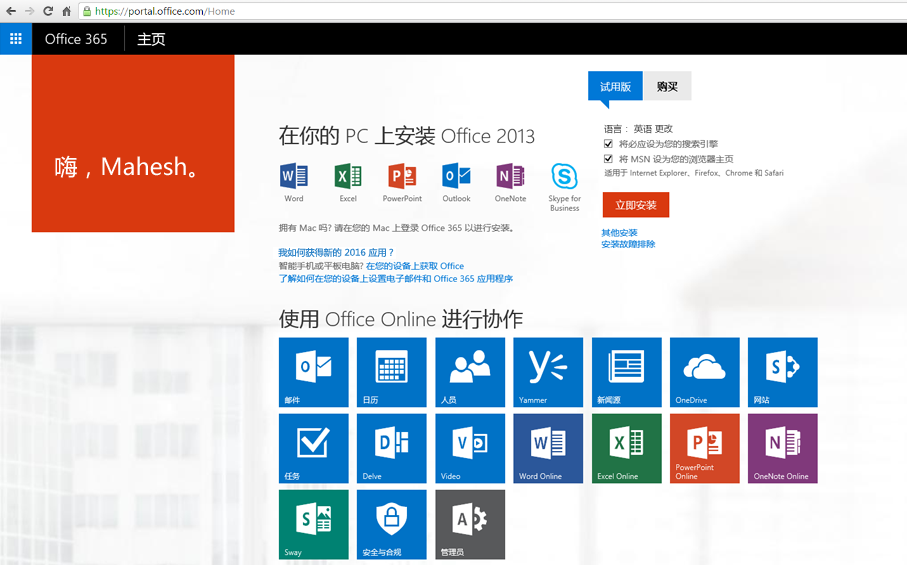Open the 安全与合规 security tile
The image size is (907, 565).
392,525
